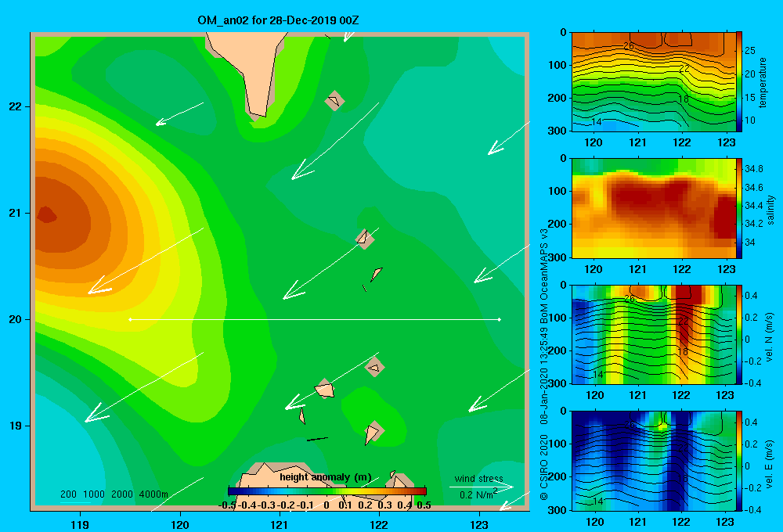Click the '2000' bathymetry legend entry

coord(122,494)
